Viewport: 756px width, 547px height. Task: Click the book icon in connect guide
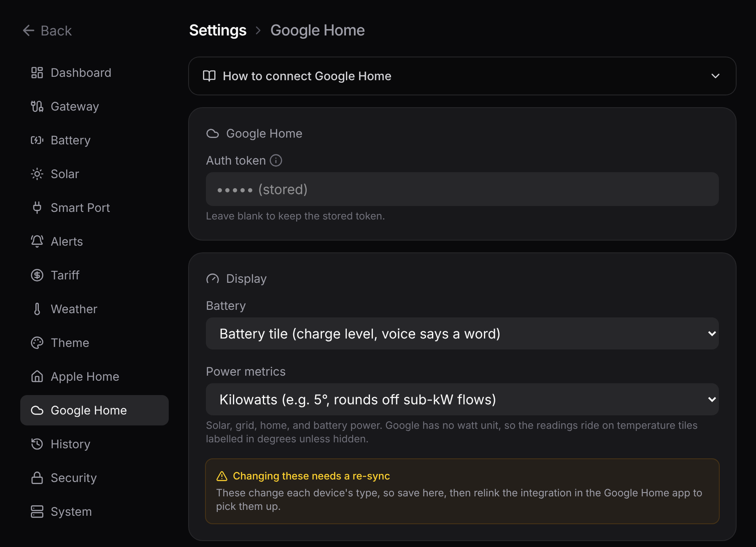point(209,76)
